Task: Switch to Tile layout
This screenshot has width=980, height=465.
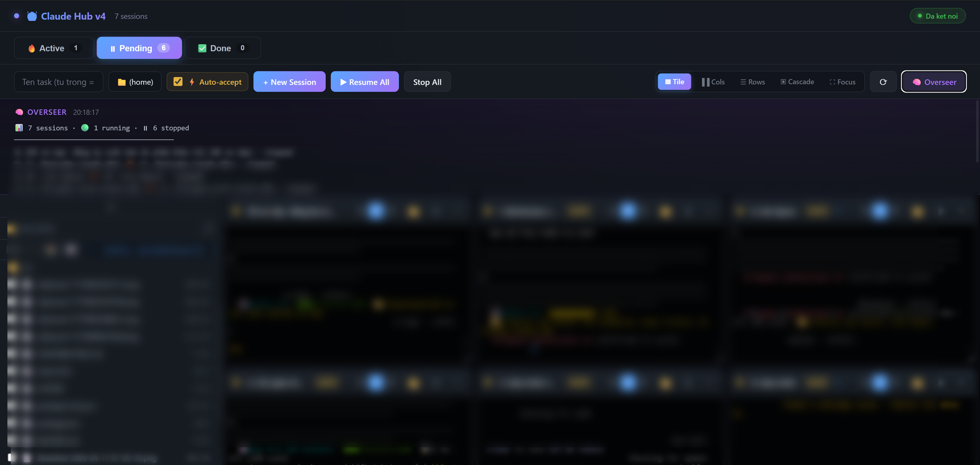Action: [674, 82]
